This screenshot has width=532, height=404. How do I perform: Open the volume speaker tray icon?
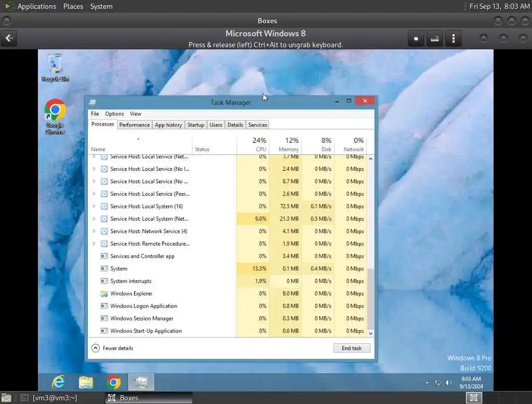tap(448, 383)
